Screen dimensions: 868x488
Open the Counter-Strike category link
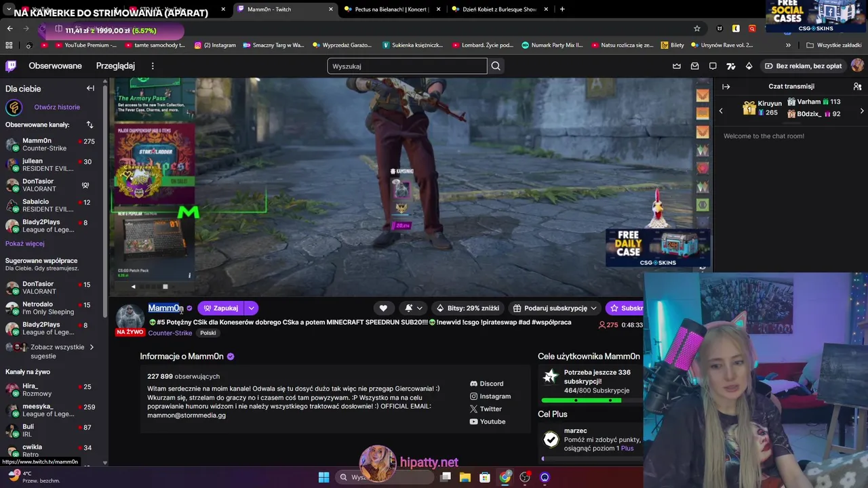coord(170,333)
